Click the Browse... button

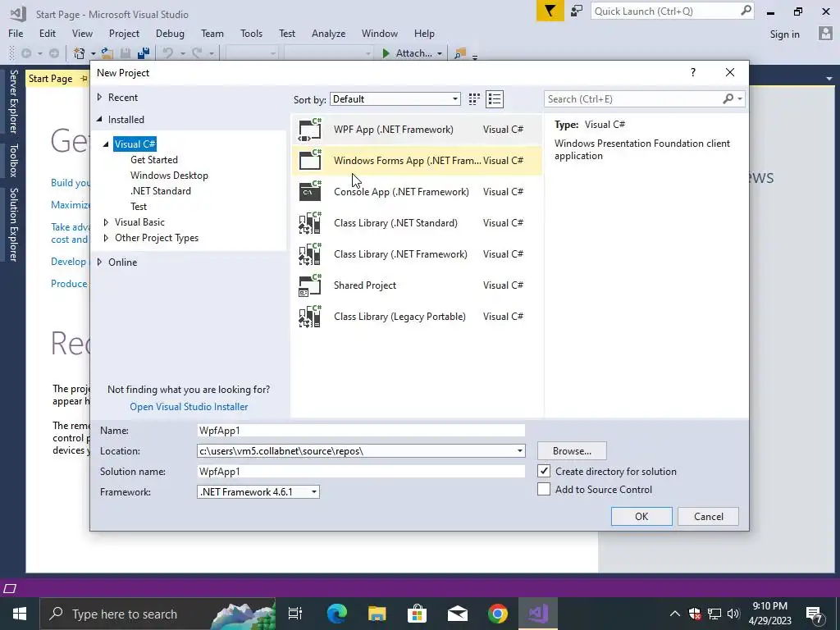click(572, 450)
